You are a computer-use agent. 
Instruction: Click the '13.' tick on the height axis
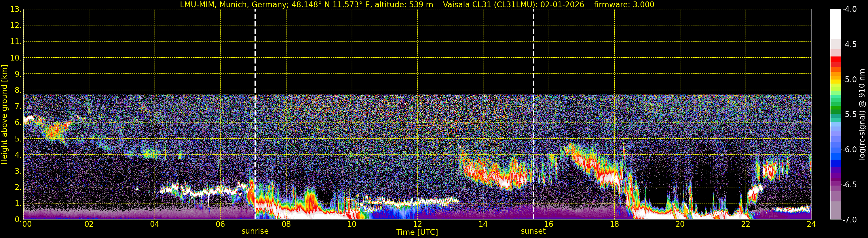click(x=16, y=10)
